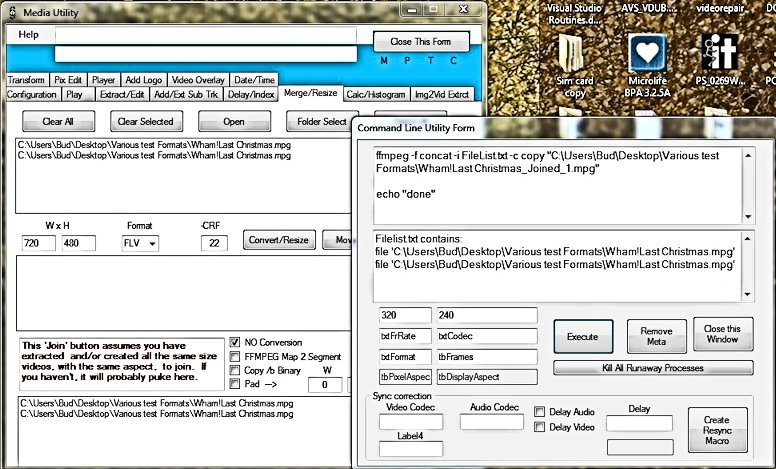Click the field showing 240
This screenshot has width=776, height=469.
click(x=487, y=315)
